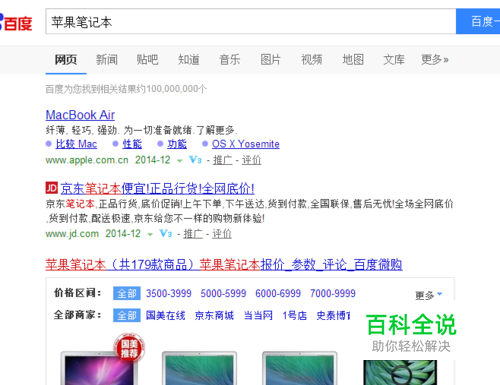Open the MacBook Air result link
Image resolution: width=500 pixels, height=385 pixels.
[x=80, y=115]
